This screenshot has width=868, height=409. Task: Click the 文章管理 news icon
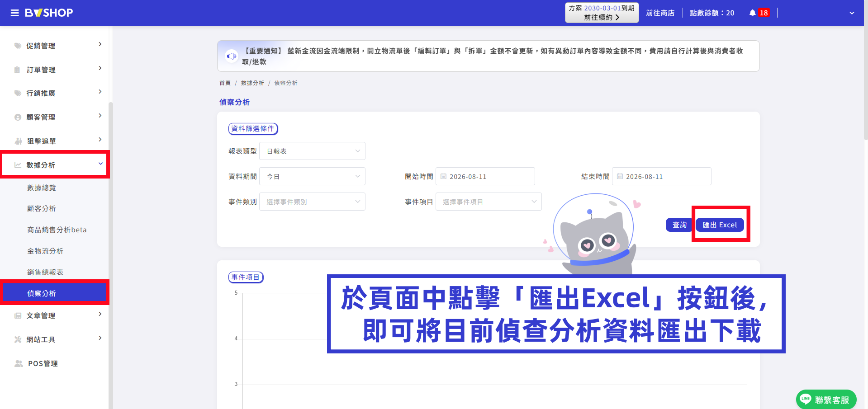tap(18, 315)
